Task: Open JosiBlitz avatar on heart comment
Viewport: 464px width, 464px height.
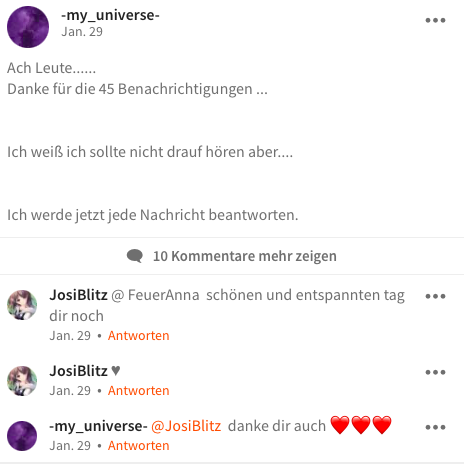Action: [x=22, y=381]
